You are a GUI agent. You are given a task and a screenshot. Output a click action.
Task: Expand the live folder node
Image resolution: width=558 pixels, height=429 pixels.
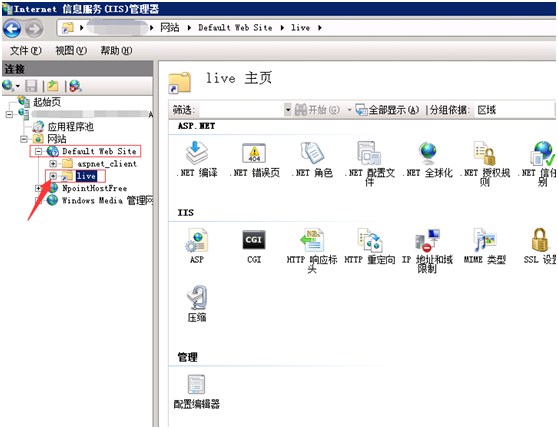point(53,176)
